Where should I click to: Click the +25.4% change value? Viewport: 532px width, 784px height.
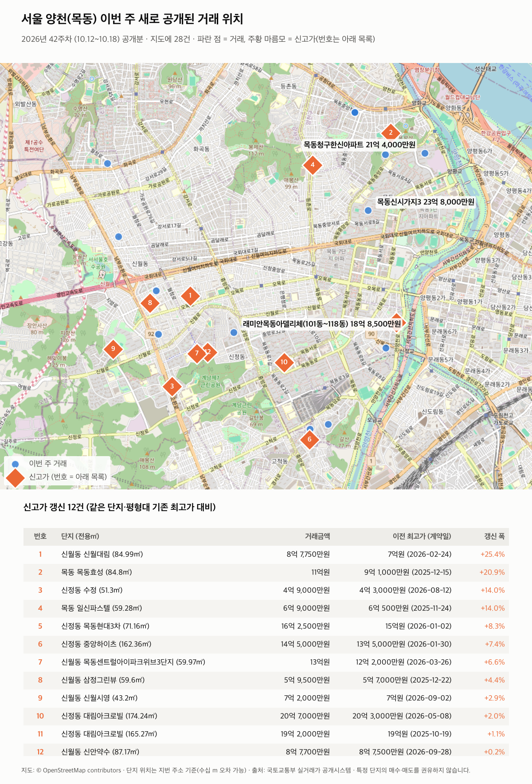[x=493, y=555]
